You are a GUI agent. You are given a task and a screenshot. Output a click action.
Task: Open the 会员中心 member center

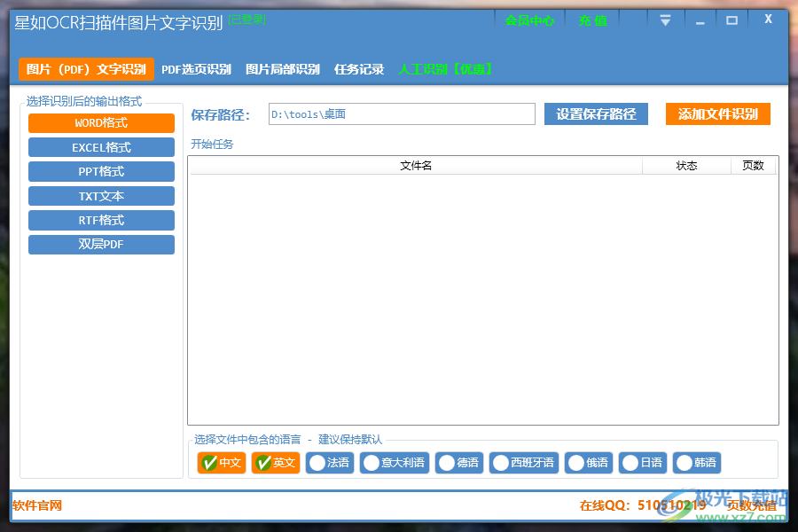pos(529,19)
